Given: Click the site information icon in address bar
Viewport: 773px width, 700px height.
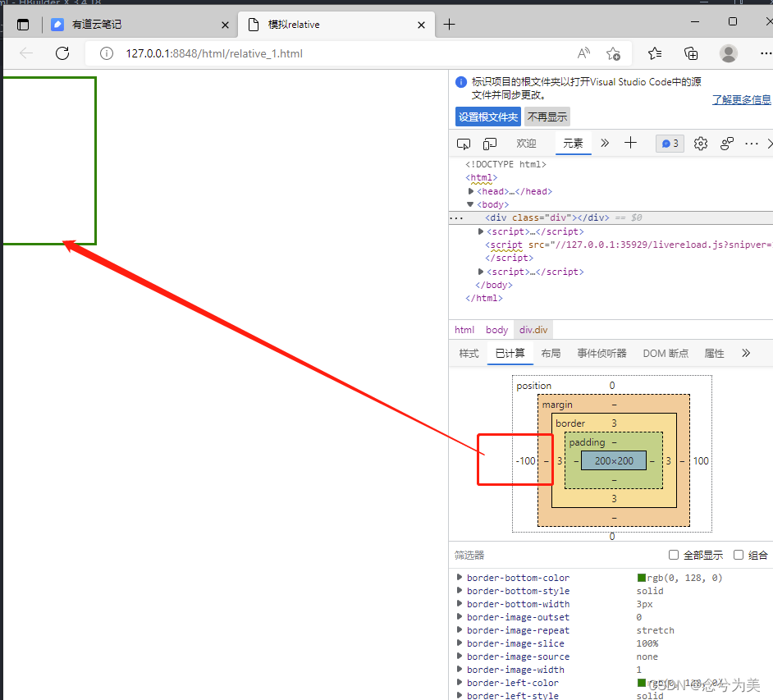Looking at the screenshot, I should (x=107, y=53).
